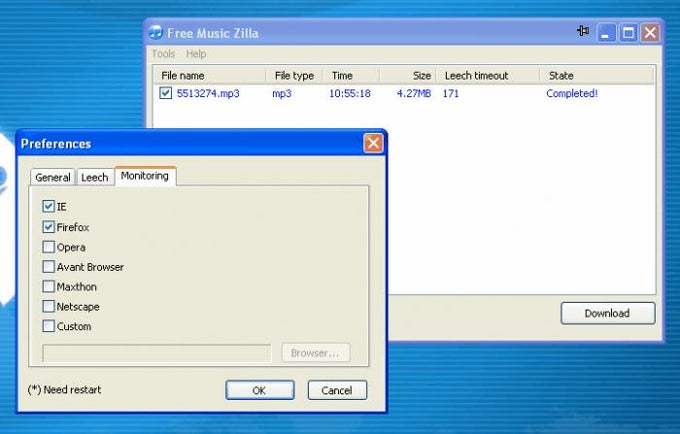Screen dimensions: 680x434
Task: Click the 'Completed!' state text
Action: 572,93
